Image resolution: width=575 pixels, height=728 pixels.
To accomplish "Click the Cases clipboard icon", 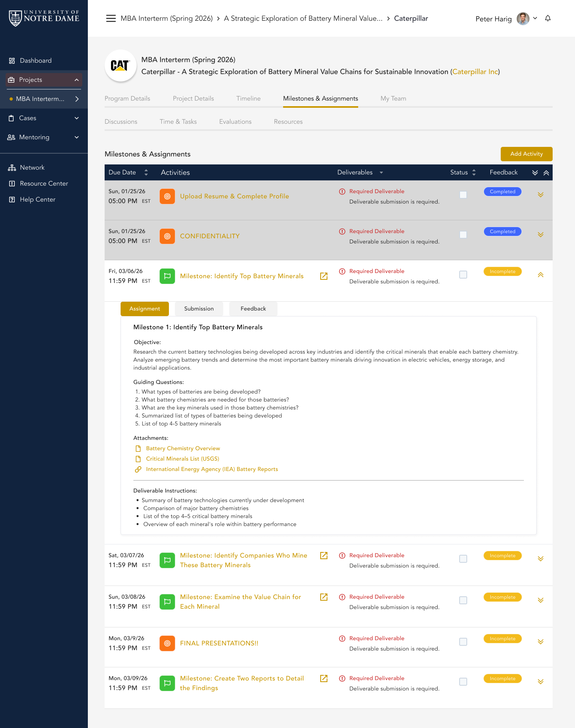I will 11,118.
